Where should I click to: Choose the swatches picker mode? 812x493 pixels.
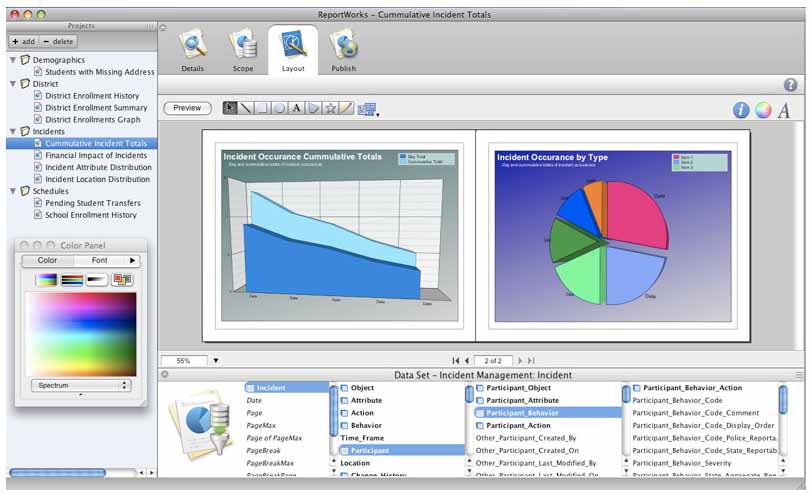(x=122, y=280)
